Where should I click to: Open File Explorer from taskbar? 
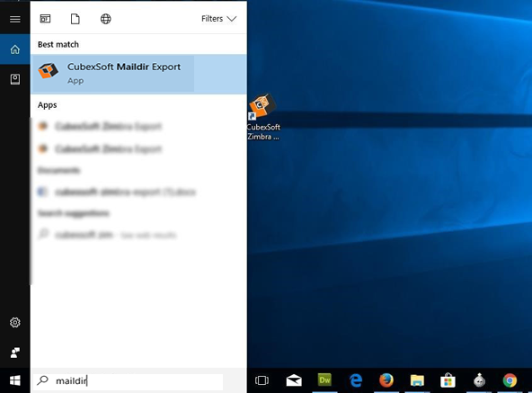(x=417, y=380)
